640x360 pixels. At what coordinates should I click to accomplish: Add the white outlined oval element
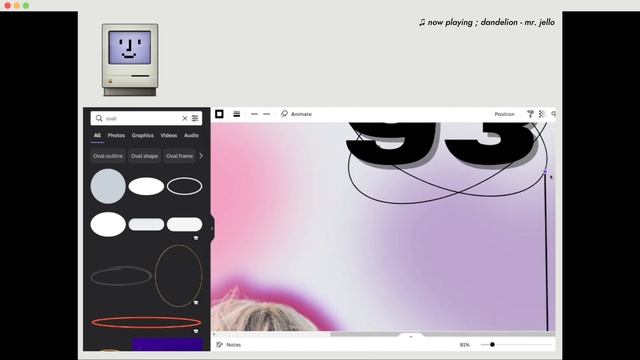pyautogui.click(x=184, y=186)
